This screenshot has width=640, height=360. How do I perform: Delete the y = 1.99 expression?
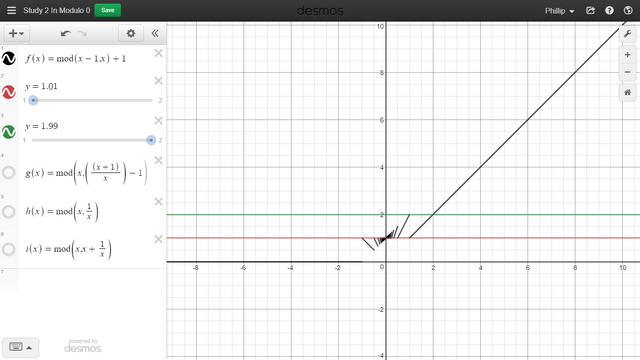click(158, 120)
